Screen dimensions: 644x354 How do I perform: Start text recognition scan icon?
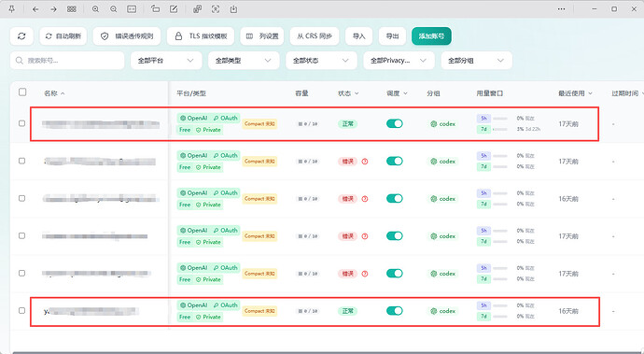coord(216,9)
